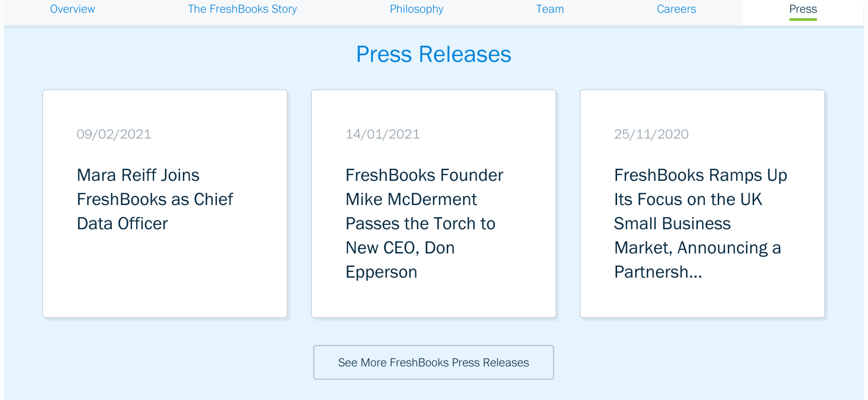The image size is (868, 400).
Task: Click the Press Releases heading
Action: pos(433,54)
